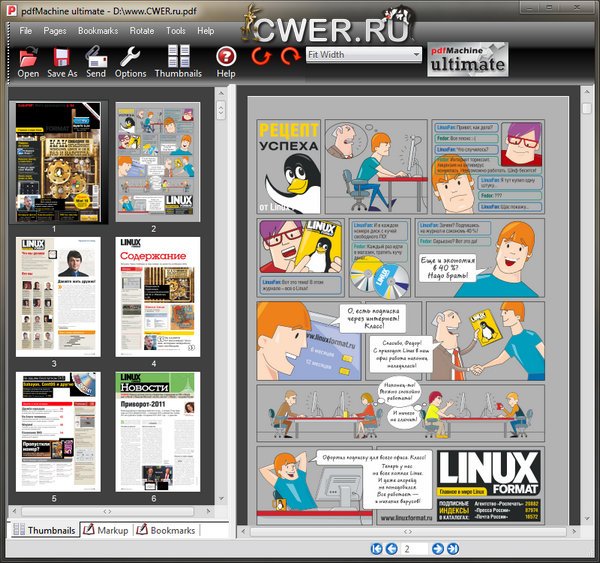
Task: Click the pdfMachine ultimate logo
Action: 468,60
